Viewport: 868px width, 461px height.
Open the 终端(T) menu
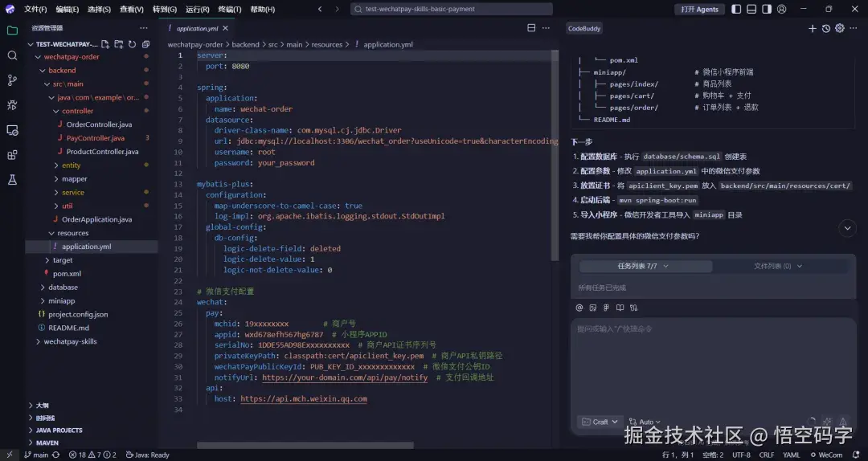(230, 9)
